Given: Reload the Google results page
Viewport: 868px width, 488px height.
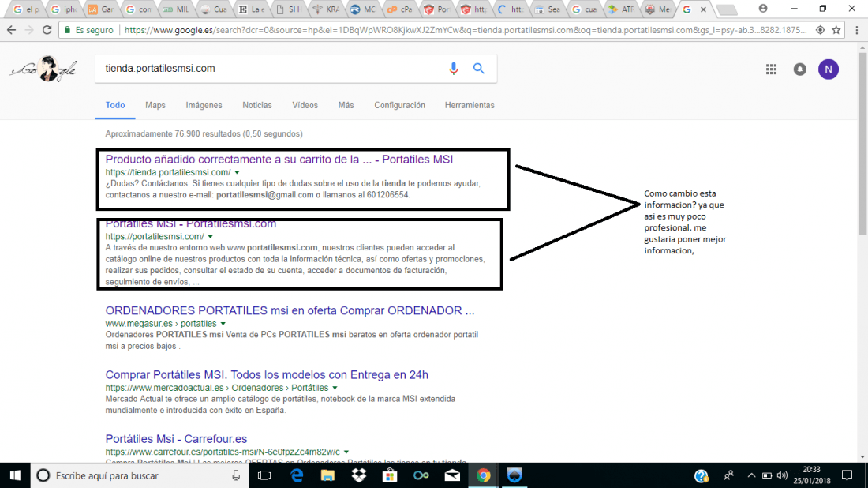Looking at the screenshot, I should point(47,30).
